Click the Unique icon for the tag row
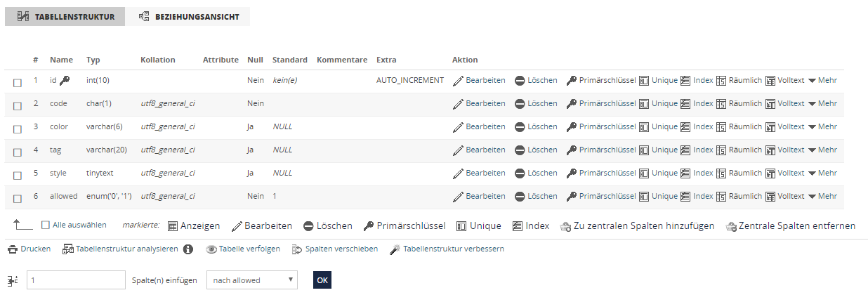Image resolution: width=868 pixels, height=295 pixels. [x=644, y=150]
